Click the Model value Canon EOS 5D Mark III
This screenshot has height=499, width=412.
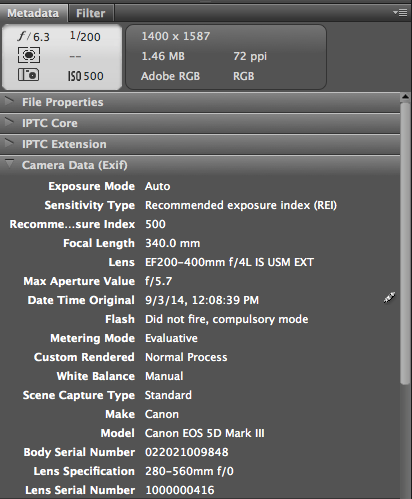(205, 433)
